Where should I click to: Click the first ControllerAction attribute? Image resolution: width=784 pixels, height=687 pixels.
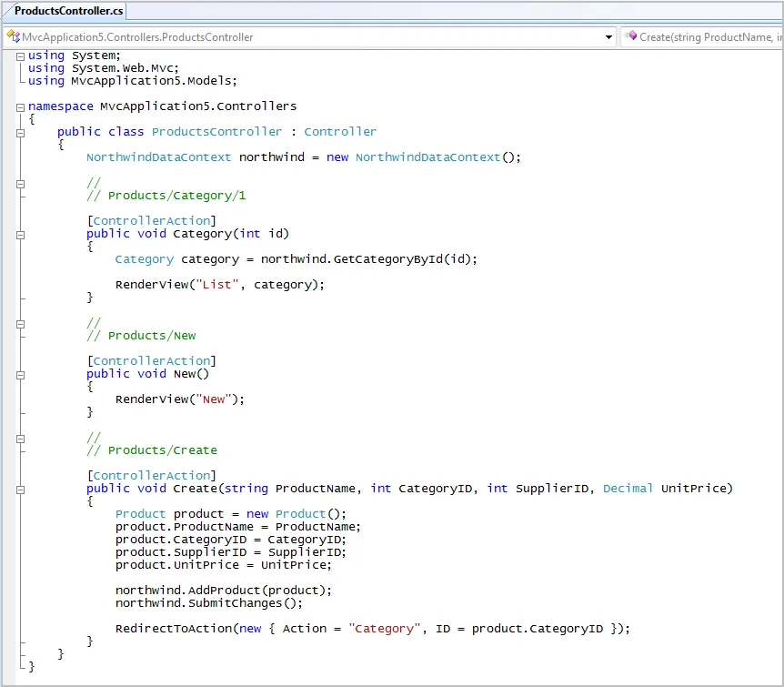[x=154, y=221]
